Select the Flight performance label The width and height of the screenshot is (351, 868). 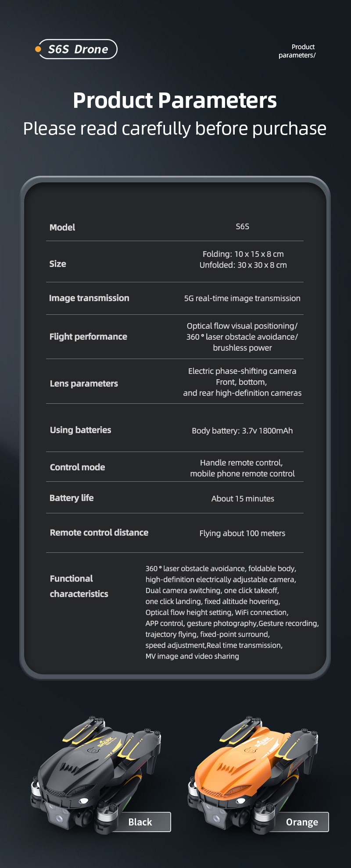coord(88,337)
